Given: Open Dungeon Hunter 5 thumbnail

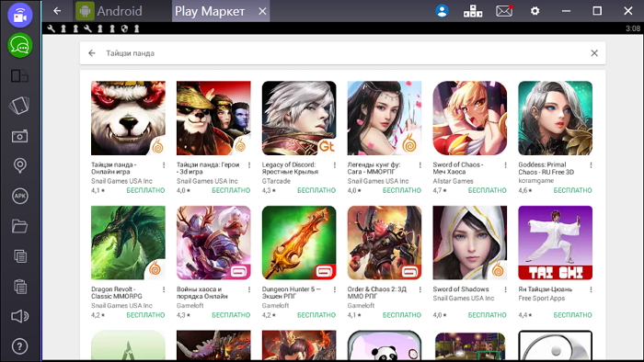Looking at the screenshot, I should (299, 243).
